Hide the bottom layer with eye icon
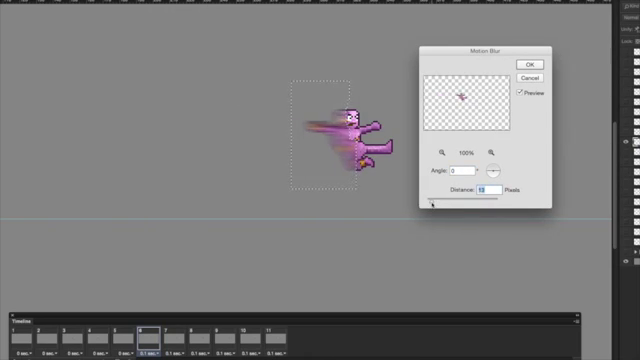640x360 pixels. [626, 261]
